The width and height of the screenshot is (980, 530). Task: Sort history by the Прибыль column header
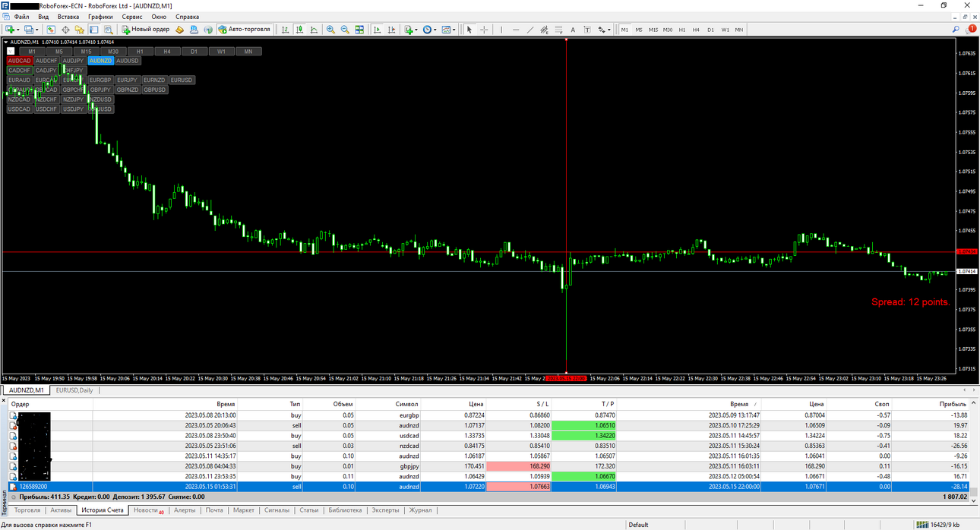pyautogui.click(x=953, y=405)
